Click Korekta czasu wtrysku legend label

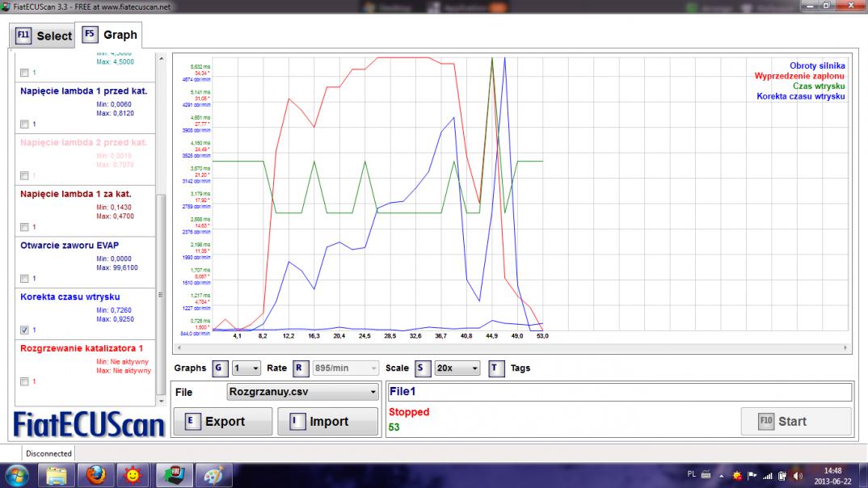tap(800, 96)
